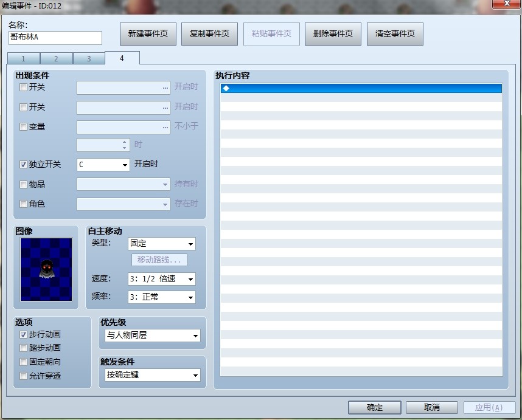This screenshot has height=420, width=522.
Task: Open the 频率 frequency dropdown
Action: point(162,297)
